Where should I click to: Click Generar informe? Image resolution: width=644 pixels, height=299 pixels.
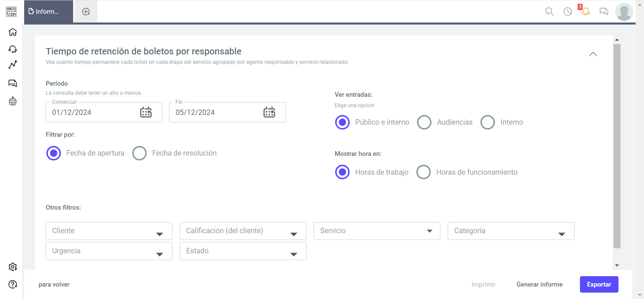[539, 285]
